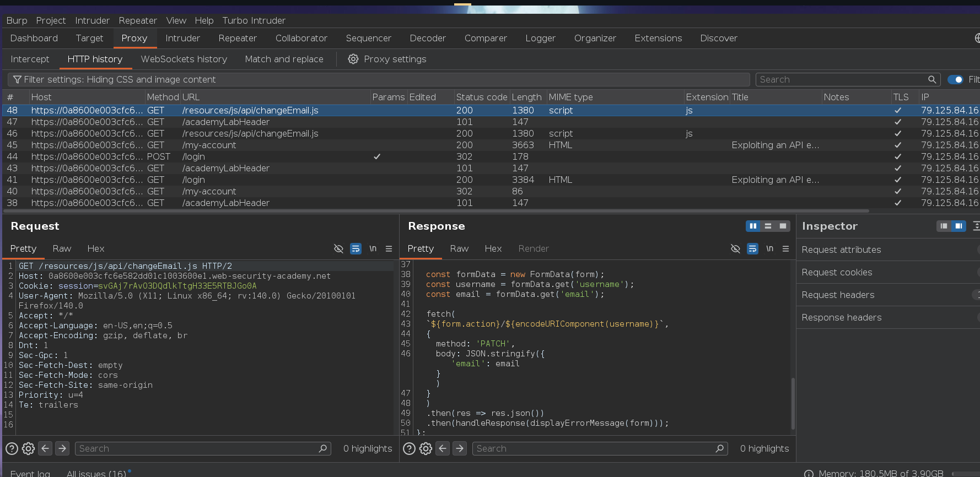Viewport: 980px width, 477px height.
Task: Open Request search settings gear
Action: [x=29, y=448]
